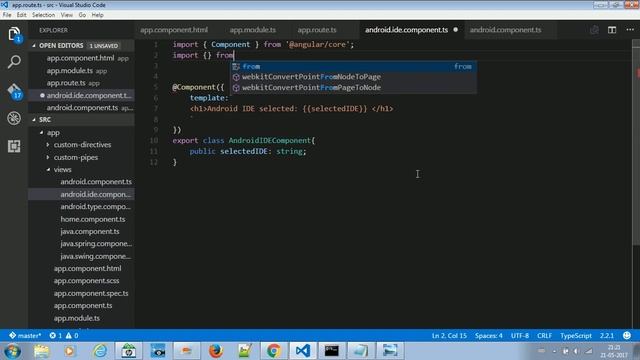The image size is (640, 360).
Task: Open app.module.ts in Open Editors
Action: pos(81,71)
